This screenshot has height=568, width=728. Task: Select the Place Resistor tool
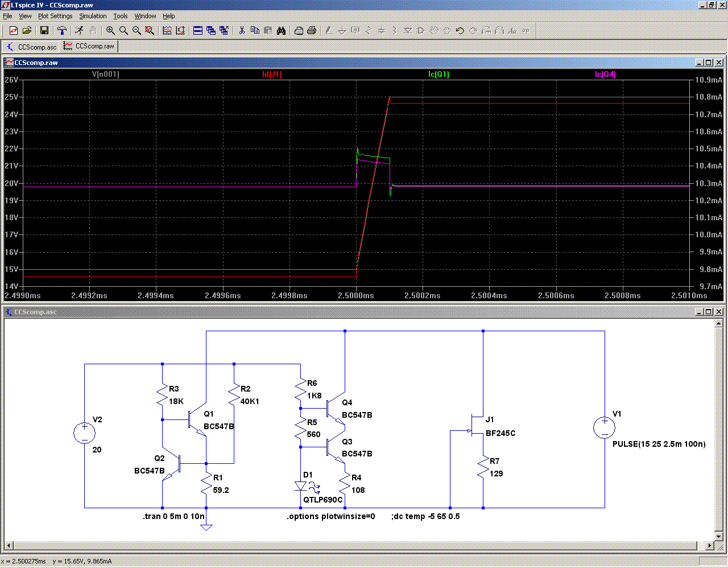pyautogui.click(x=369, y=30)
